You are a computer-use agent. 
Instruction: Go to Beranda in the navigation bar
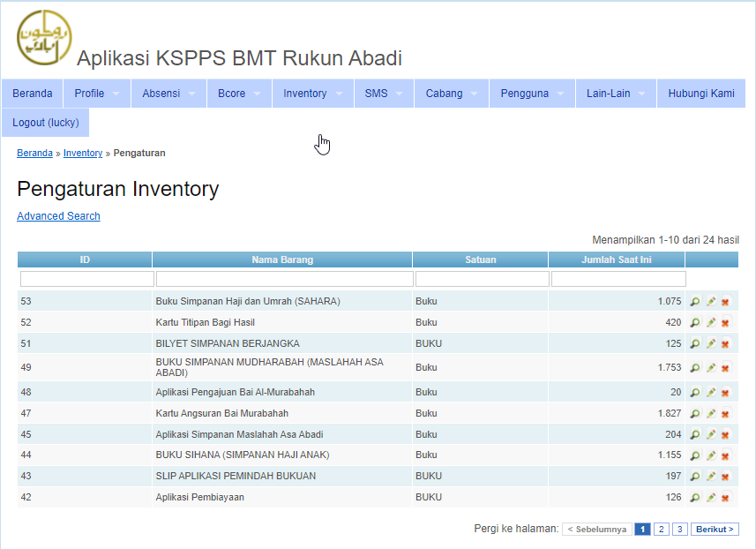point(33,93)
